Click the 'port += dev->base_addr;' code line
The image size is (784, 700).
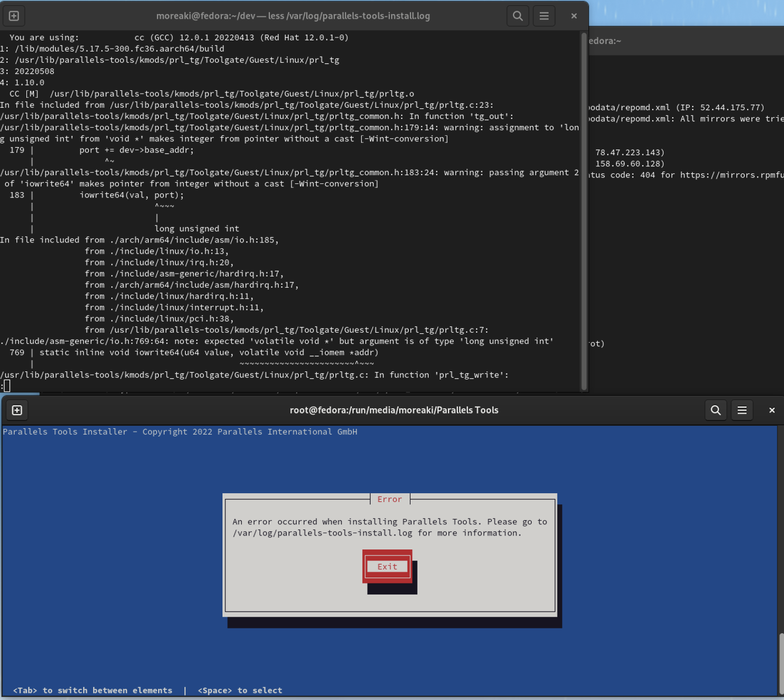click(136, 150)
